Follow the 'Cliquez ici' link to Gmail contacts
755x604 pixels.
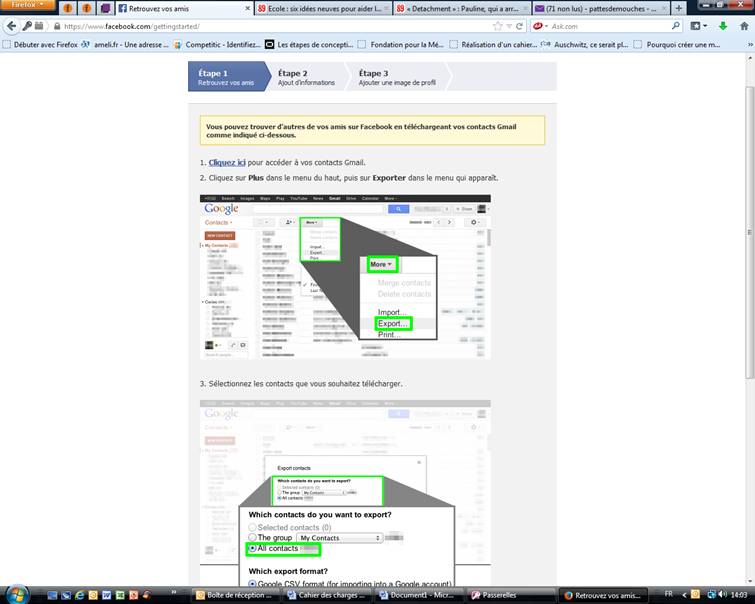click(x=227, y=163)
